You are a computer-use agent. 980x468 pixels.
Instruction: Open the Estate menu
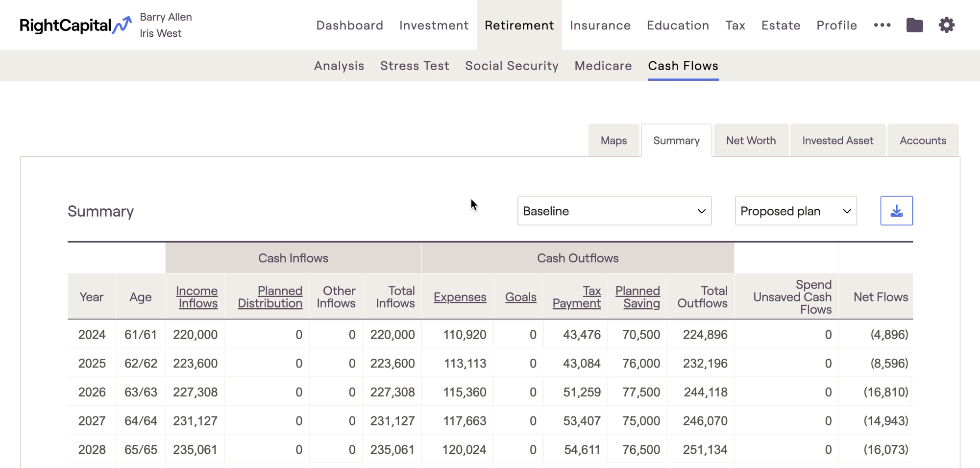(781, 25)
